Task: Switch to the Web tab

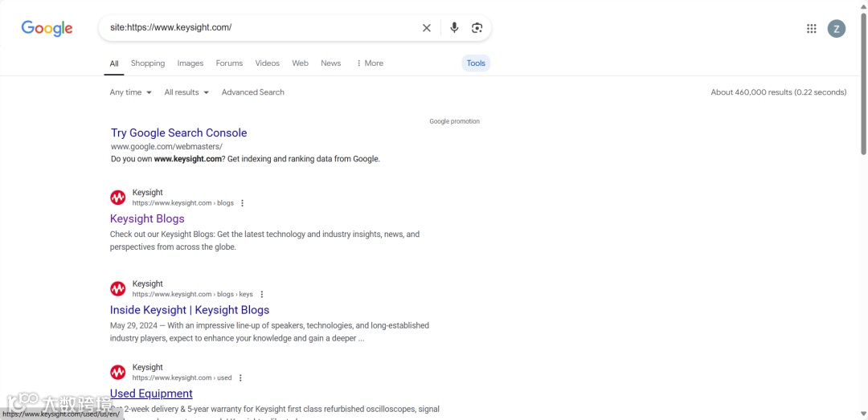Action: 300,63
